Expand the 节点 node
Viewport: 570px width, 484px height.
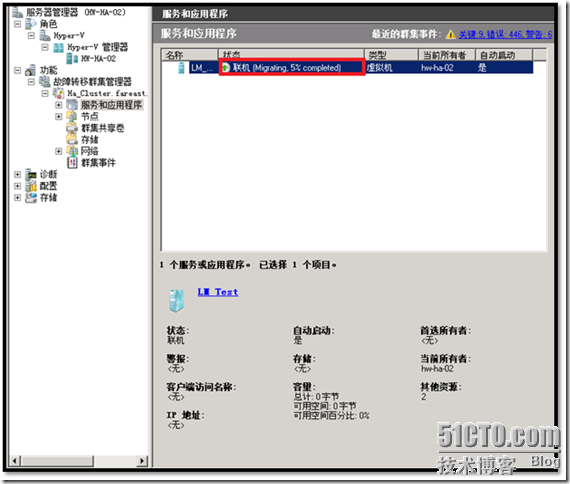pos(59,117)
